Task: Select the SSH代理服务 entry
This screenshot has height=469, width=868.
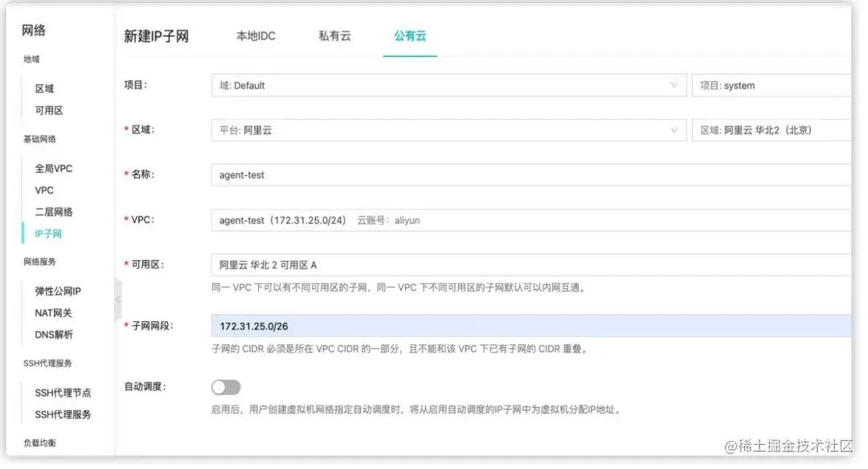Action: click(64, 414)
